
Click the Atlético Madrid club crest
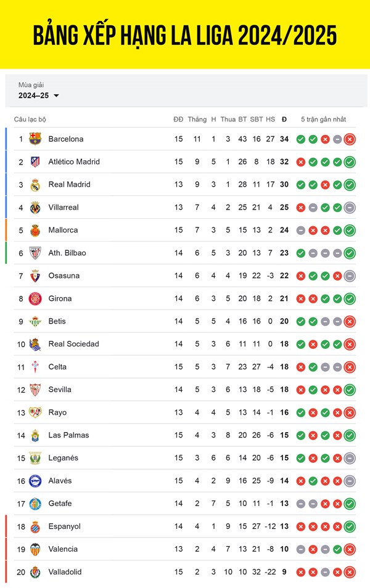click(35, 161)
